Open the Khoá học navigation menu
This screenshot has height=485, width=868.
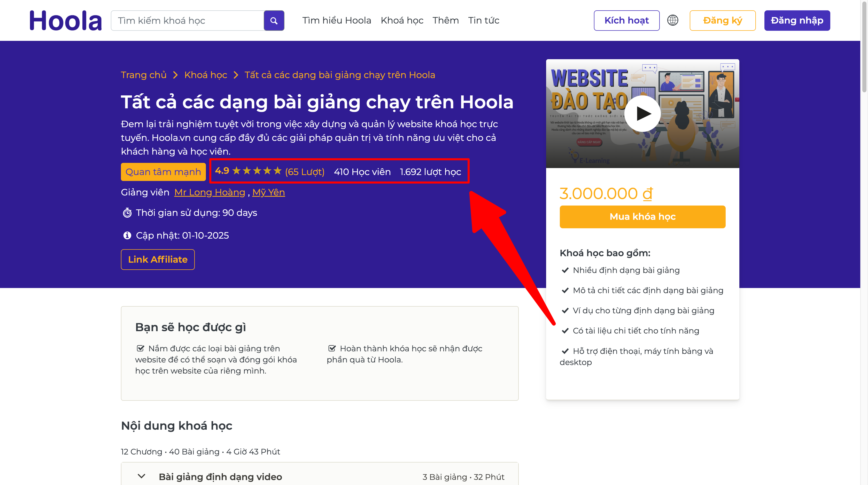tap(402, 21)
